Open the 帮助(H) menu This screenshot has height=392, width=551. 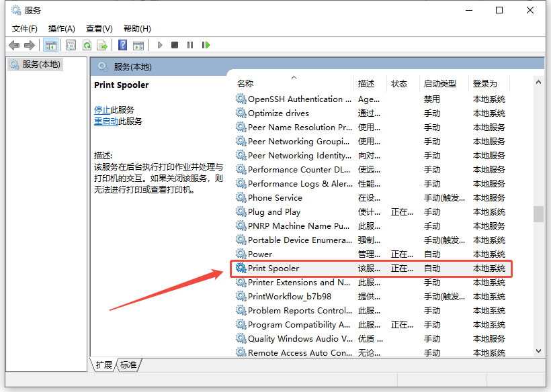point(137,29)
